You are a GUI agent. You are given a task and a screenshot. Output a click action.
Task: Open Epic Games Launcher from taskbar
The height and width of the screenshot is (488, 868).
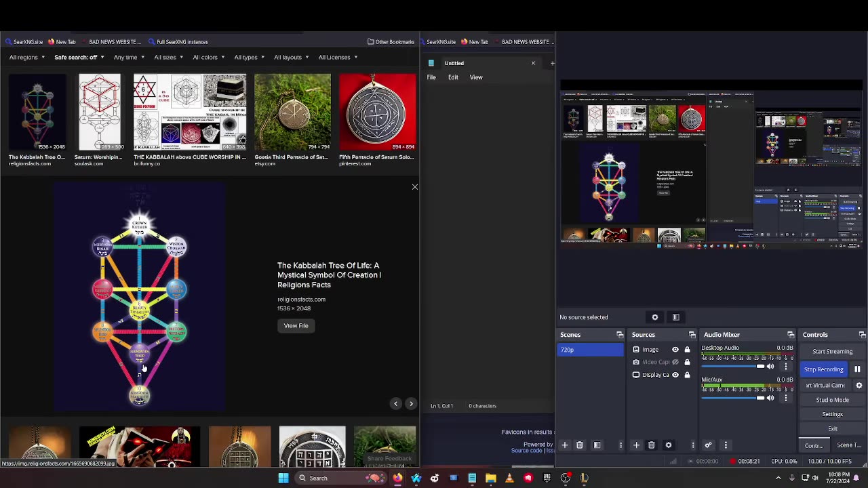tap(547, 478)
